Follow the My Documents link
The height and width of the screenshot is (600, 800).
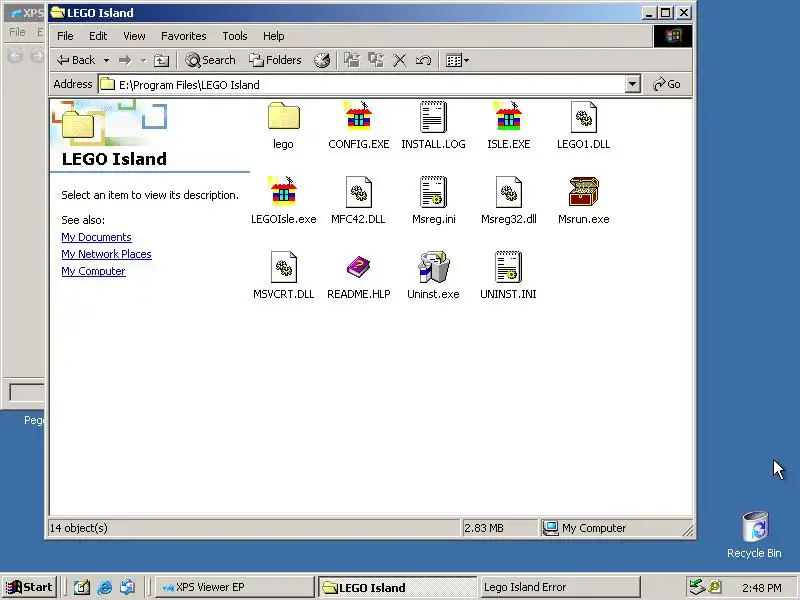click(96, 237)
